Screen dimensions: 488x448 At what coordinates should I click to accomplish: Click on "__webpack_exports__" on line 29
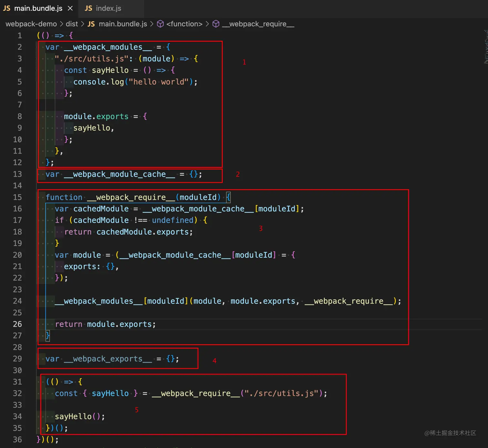click(x=108, y=359)
